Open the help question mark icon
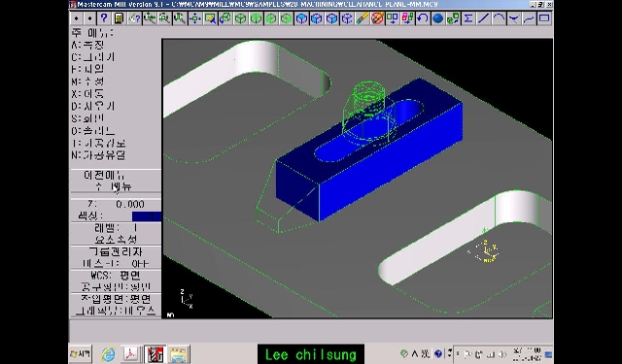The width and height of the screenshot is (622, 364). [x=104, y=18]
